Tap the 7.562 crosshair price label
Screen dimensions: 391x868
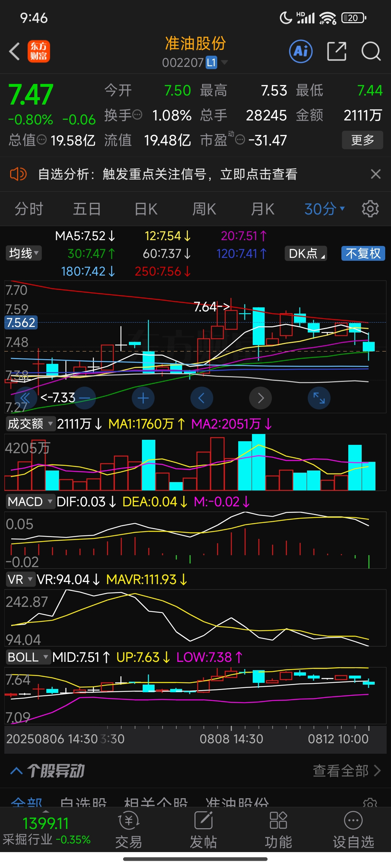click(x=21, y=323)
